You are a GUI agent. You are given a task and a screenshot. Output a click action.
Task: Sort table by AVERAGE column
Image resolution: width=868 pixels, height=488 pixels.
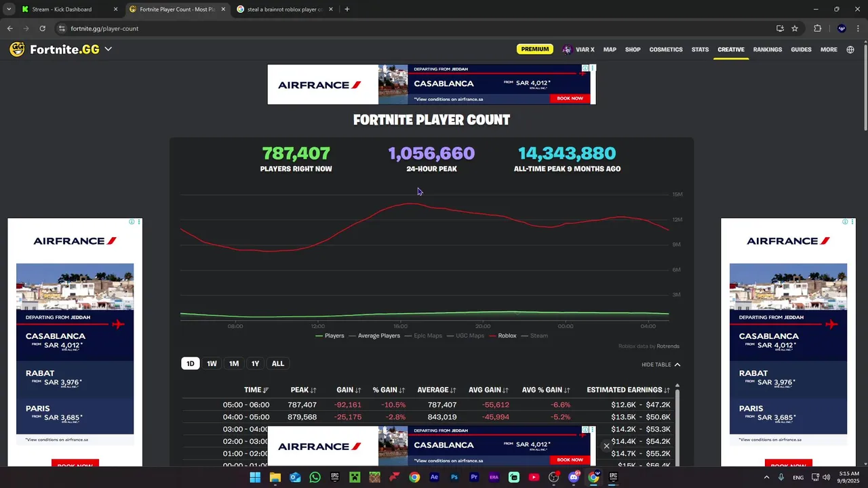point(437,390)
